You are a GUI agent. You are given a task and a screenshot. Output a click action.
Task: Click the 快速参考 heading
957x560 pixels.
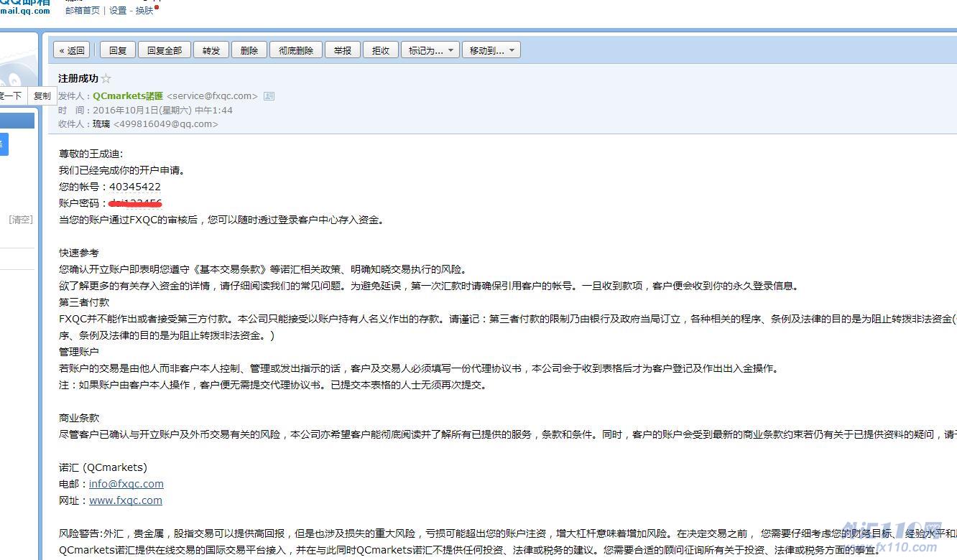(x=79, y=253)
